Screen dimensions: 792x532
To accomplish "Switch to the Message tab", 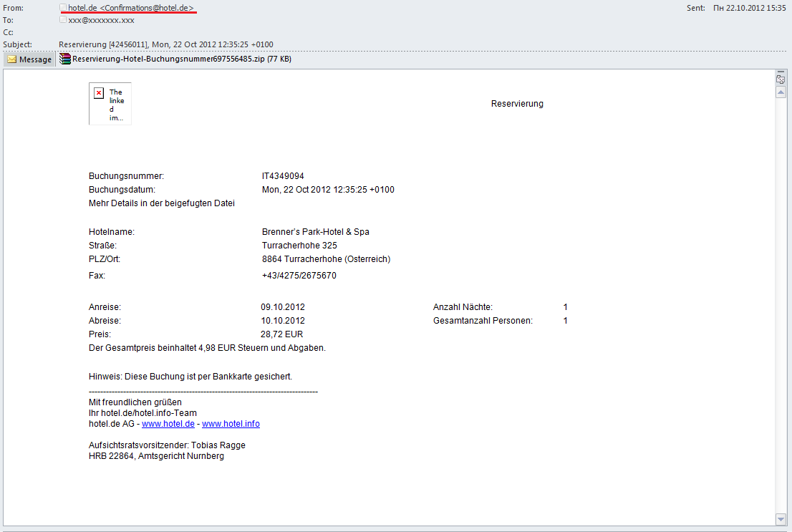I will (x=29, y=59).
